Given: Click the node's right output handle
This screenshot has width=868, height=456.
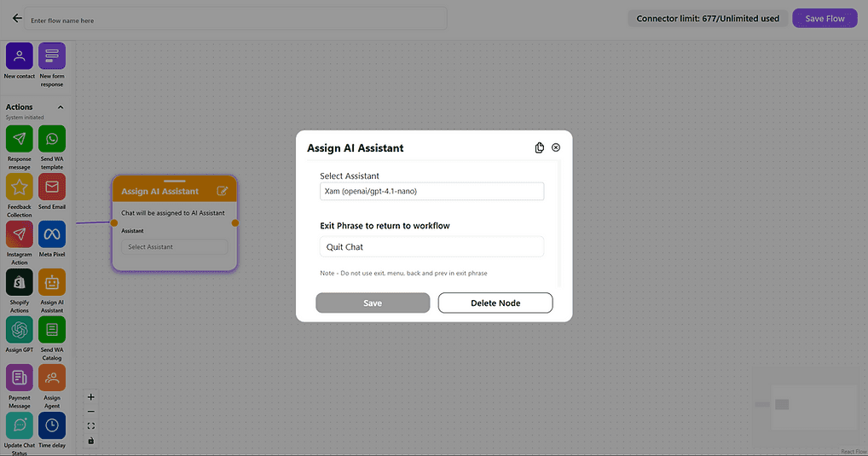Looking at the screenshot, I should (x=235, y=223).
